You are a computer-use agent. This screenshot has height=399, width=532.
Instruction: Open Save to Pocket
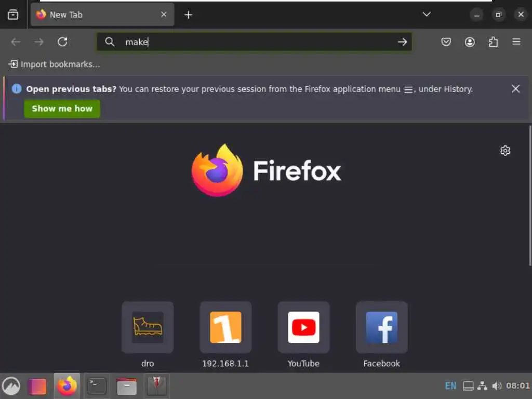[446, 42]
